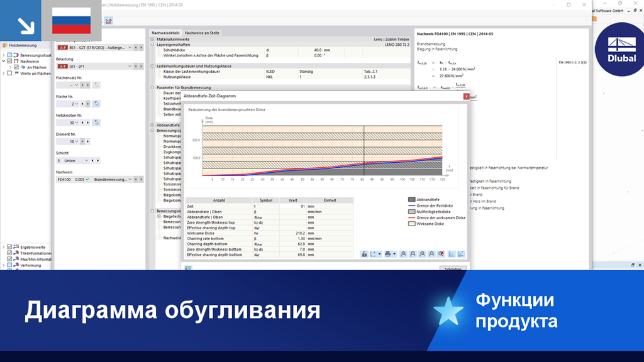Viewport: 644px width, 362px height.
Task: Toggle the Verformung checkbox
Action: click(9, 265)
